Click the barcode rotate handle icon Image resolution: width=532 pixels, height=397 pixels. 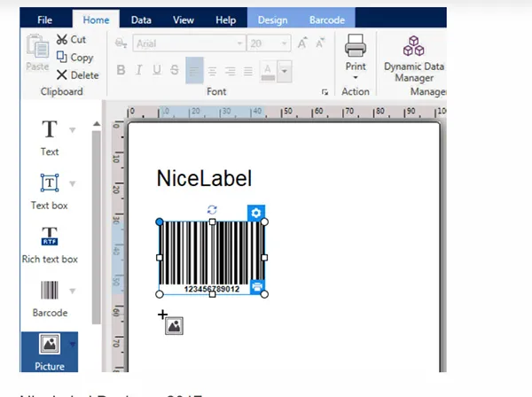[212, 210]
